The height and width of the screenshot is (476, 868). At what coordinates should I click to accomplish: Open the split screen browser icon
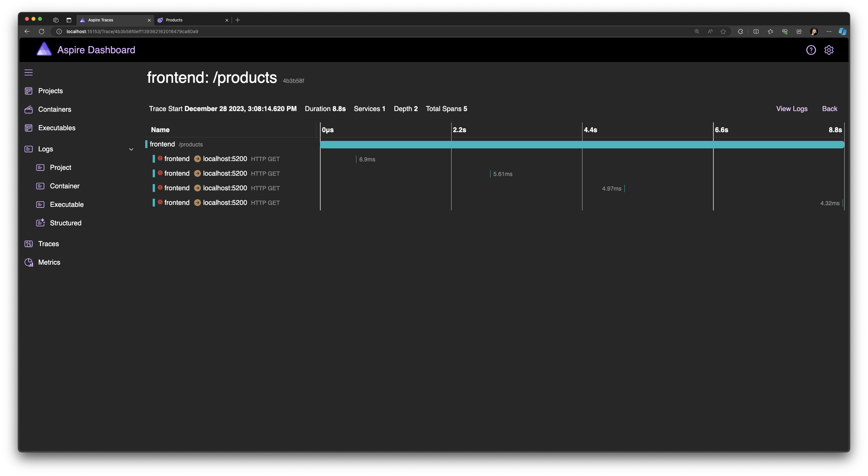(x=756, y=31)
